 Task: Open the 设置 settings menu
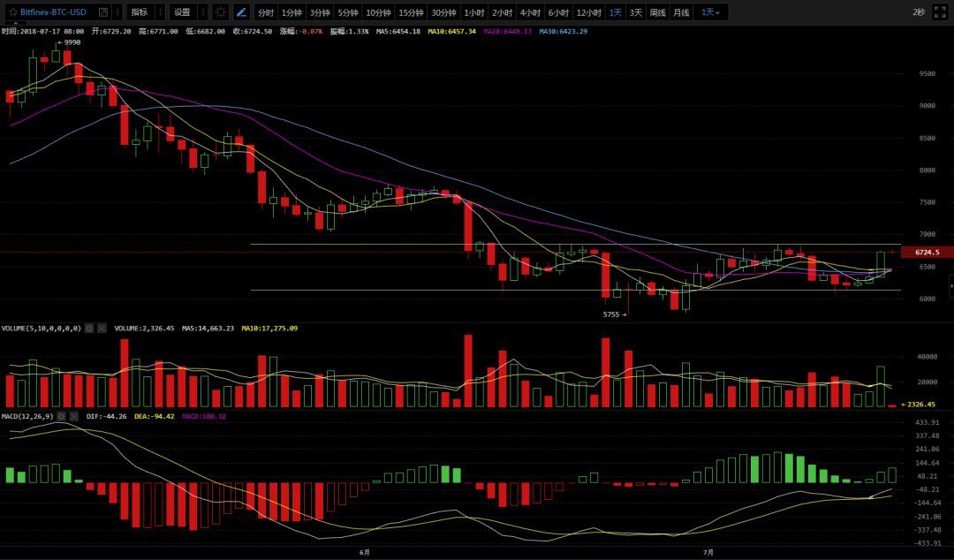(182, 12)
